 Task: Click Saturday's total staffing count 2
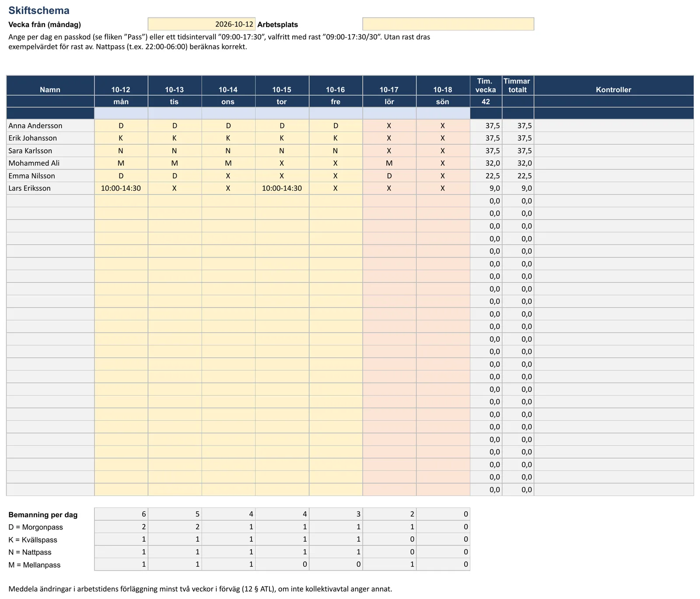389,514
